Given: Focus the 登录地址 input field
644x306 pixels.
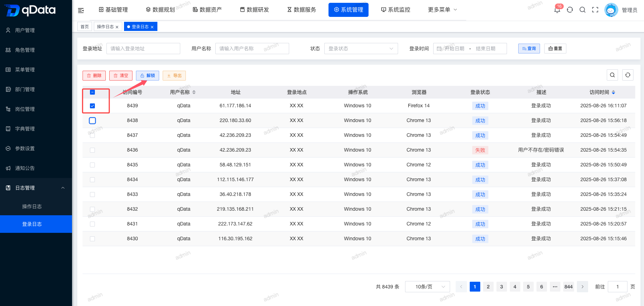Looking at the screenshot, I should pos(143,49).
